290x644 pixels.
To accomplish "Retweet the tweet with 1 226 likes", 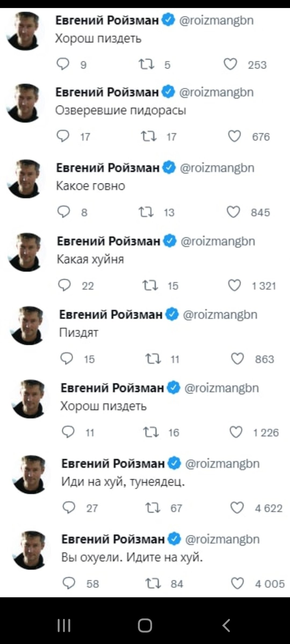I will tap(151, 432).
